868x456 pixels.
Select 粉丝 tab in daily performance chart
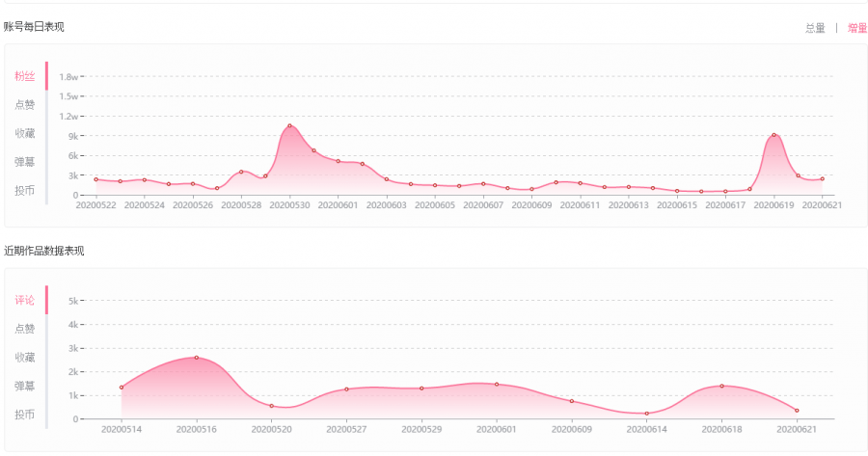pos(25,76)
